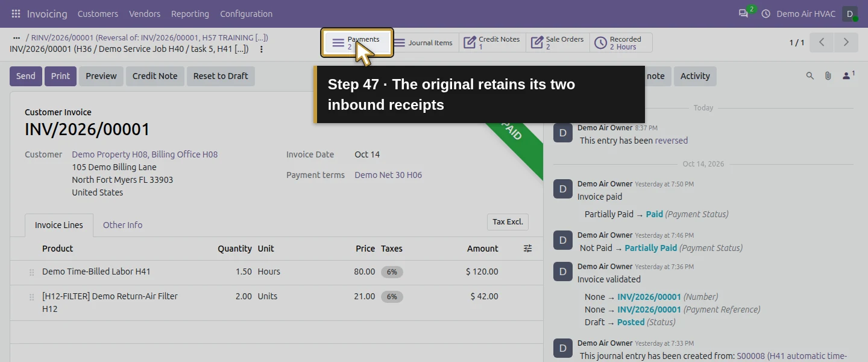Click invoice number INV/2026/00001 heading

(x=87, y=129)
